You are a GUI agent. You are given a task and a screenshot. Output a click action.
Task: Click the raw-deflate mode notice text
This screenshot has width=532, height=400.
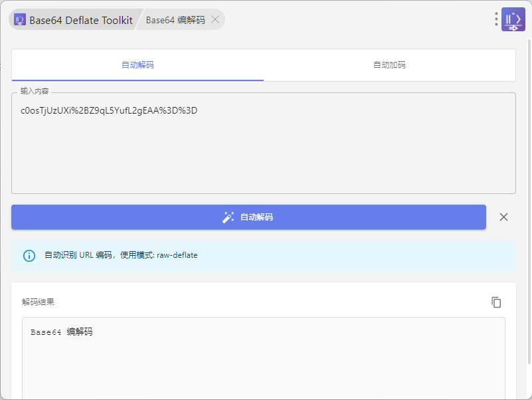pos(121,255)
